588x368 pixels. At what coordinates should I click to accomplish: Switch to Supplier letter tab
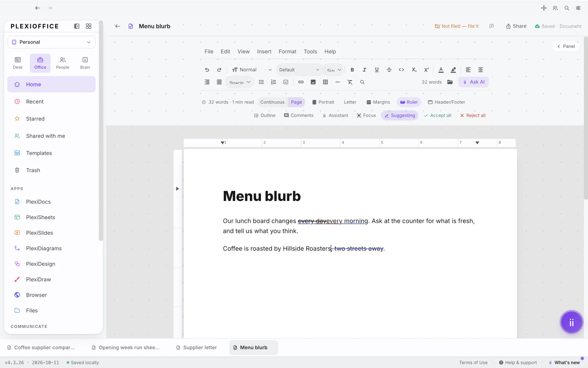coord(197,347)
